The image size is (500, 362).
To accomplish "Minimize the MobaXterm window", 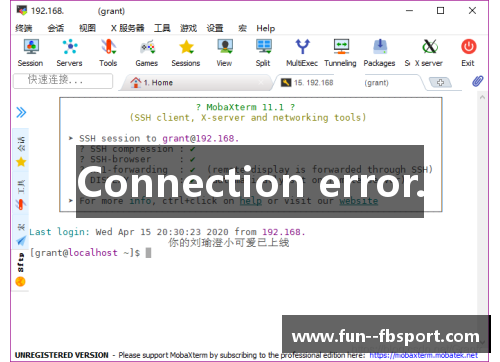I will pyautogui.click(x=409, y=11).
